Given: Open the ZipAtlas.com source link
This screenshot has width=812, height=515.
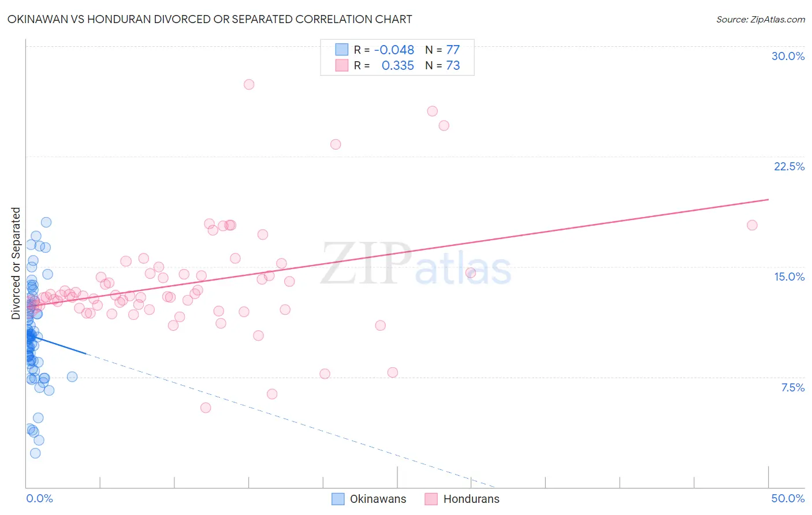Looking at the screenshot, I should point(761,19).
